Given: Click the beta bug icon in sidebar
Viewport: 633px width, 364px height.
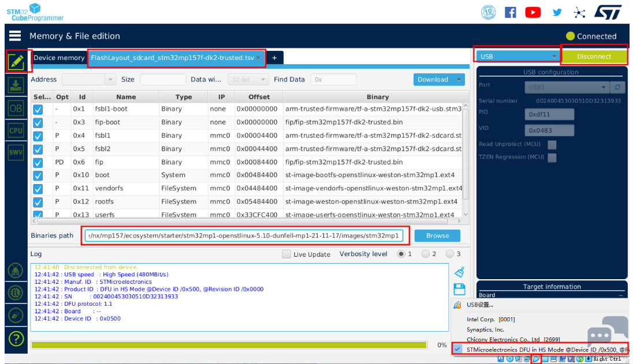Looking at the screenshot, I should (16, 271).
